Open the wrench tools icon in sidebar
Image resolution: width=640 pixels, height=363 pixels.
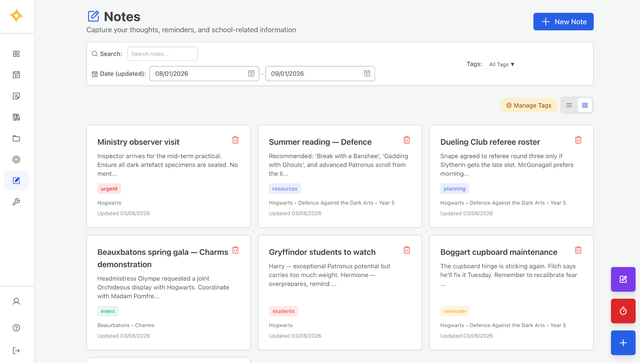click(16, 202)
